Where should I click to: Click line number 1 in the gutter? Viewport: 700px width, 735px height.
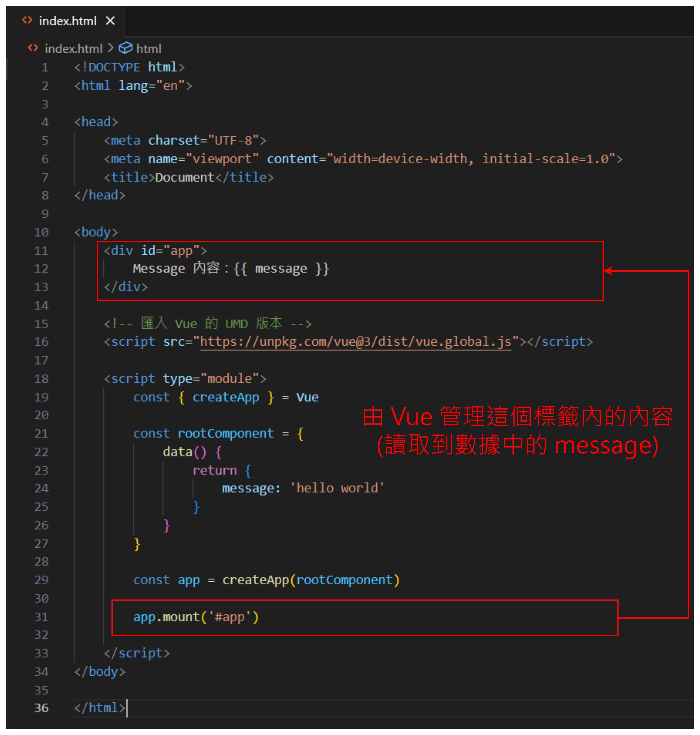(45, 67)
